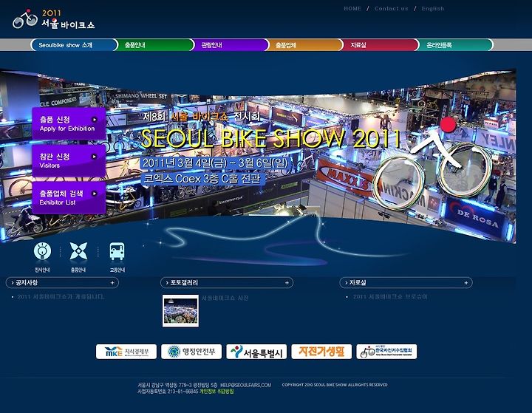Open the 서울바이크쇼 photo gallery thumbnail
The image size is (532, 413).
[180, 311]
